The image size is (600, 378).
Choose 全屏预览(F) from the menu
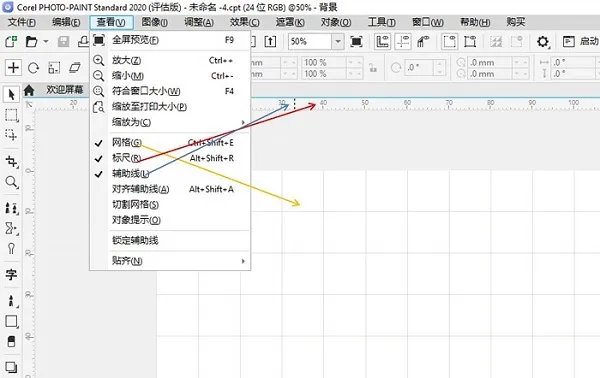click(x=170, y=40)
